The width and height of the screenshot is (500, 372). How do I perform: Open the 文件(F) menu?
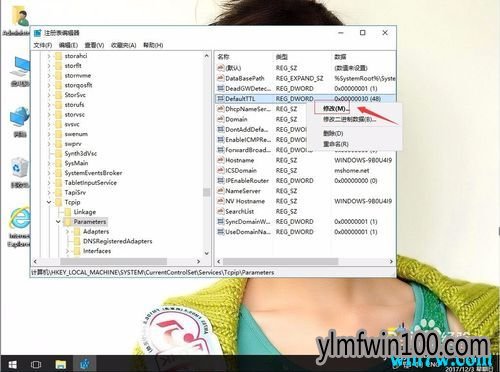click(x=43, y=45)
